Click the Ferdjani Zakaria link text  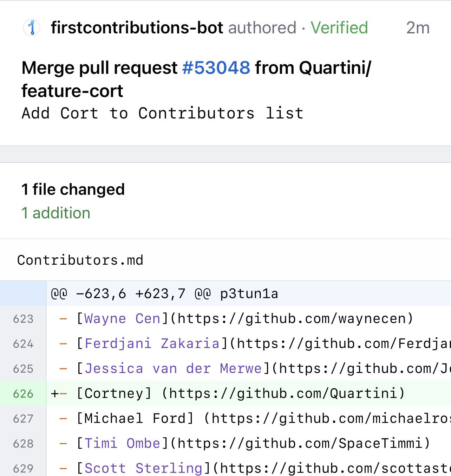click(x=152, y=343)
